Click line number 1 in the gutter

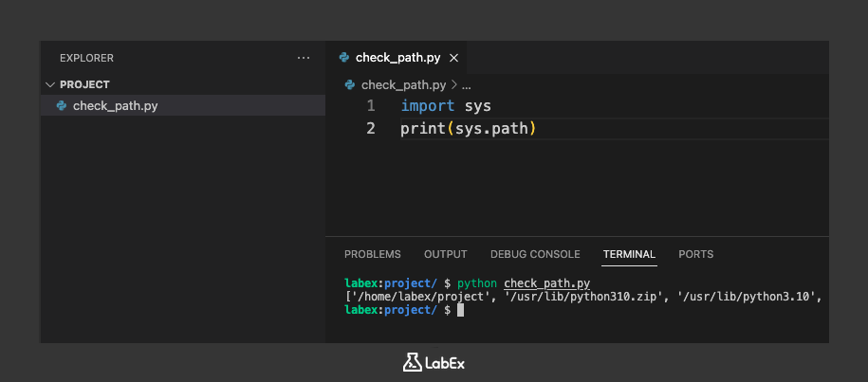tap(370, 105)
